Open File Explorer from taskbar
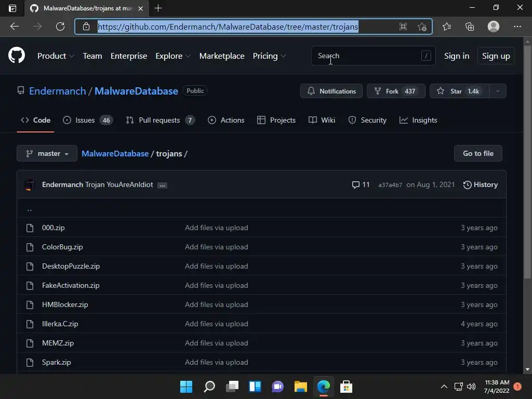Image resolution: width=532 pixels, height=399 pixels. tap(301, 387)
